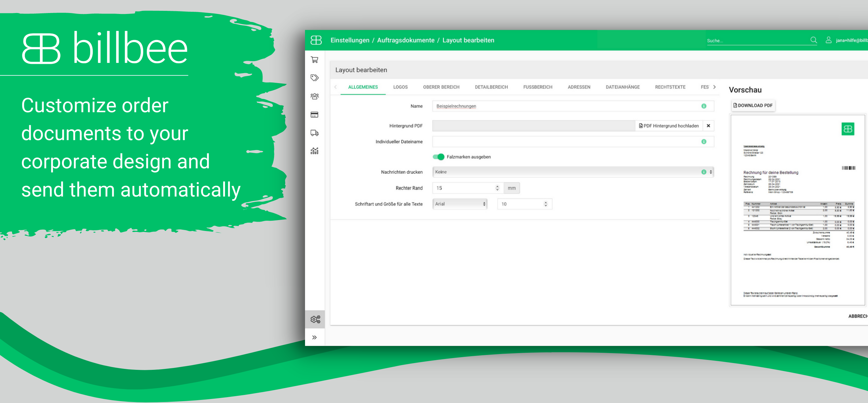The image size is (868, 403).
Task: Click the search magnifier icon
Action: coord(813,40)
